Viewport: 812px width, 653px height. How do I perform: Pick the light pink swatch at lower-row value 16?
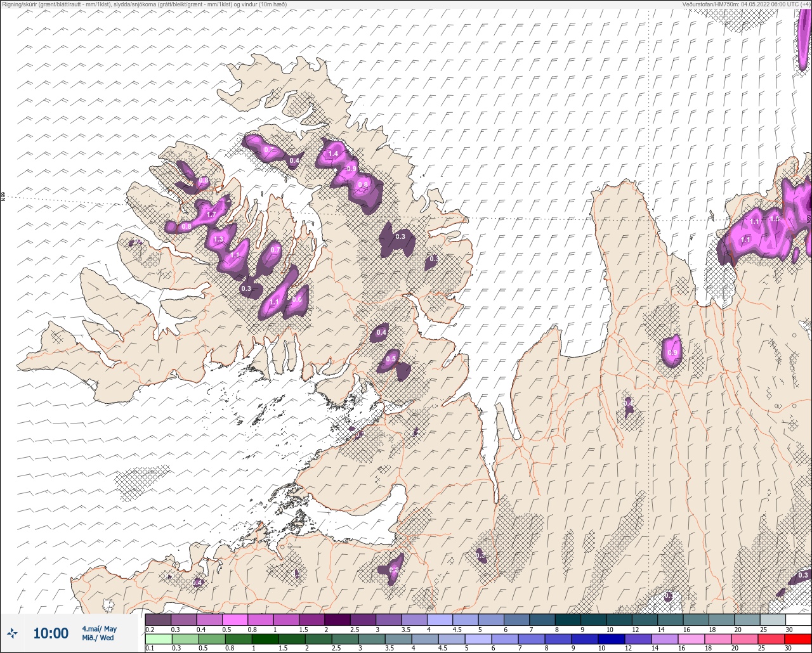(x=691, y=639)
